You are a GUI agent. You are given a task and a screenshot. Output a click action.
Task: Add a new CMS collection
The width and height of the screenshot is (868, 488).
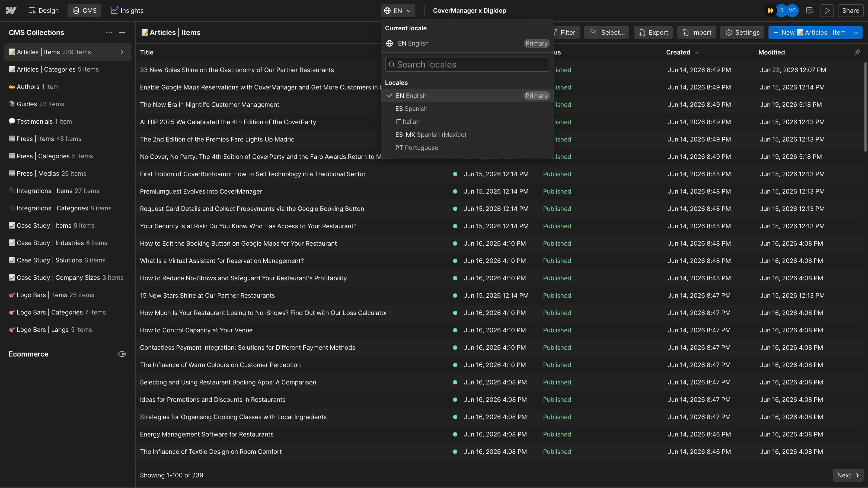pos(122,33)
